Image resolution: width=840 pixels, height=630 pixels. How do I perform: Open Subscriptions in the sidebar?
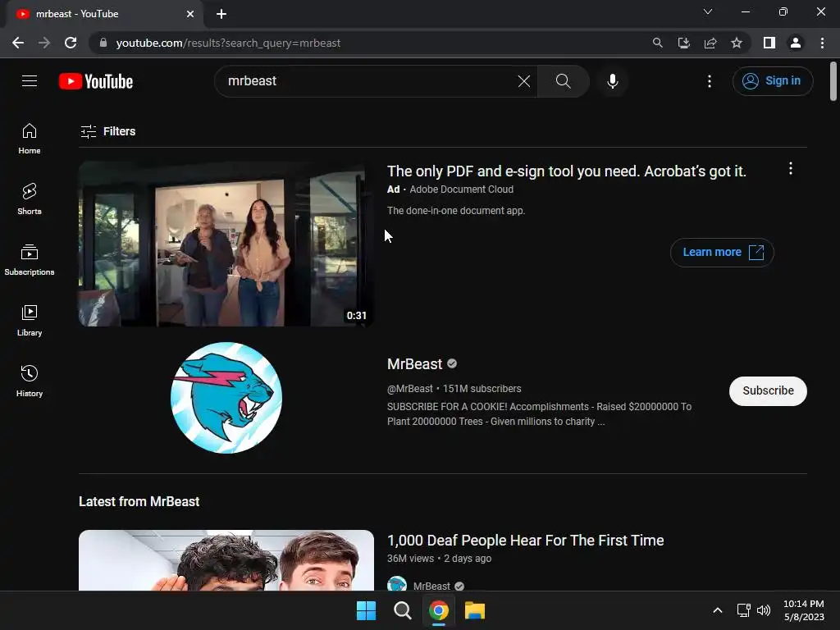(30, 260)
